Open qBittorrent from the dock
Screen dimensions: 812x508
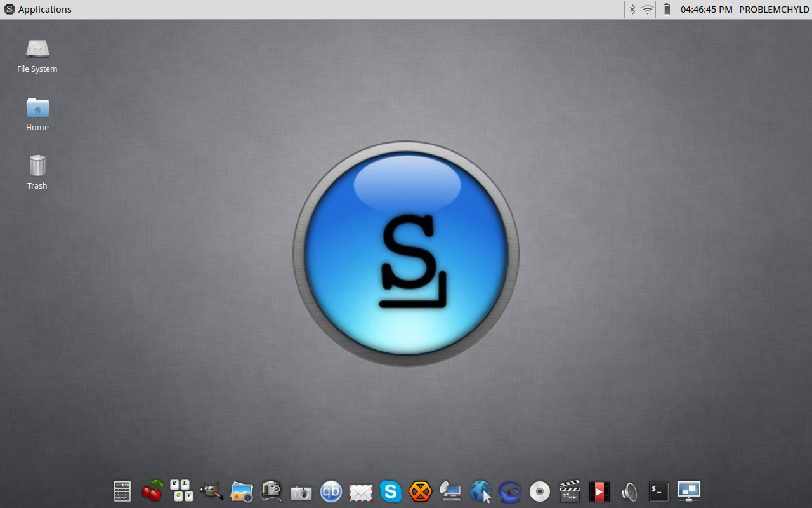pos(331,491)
